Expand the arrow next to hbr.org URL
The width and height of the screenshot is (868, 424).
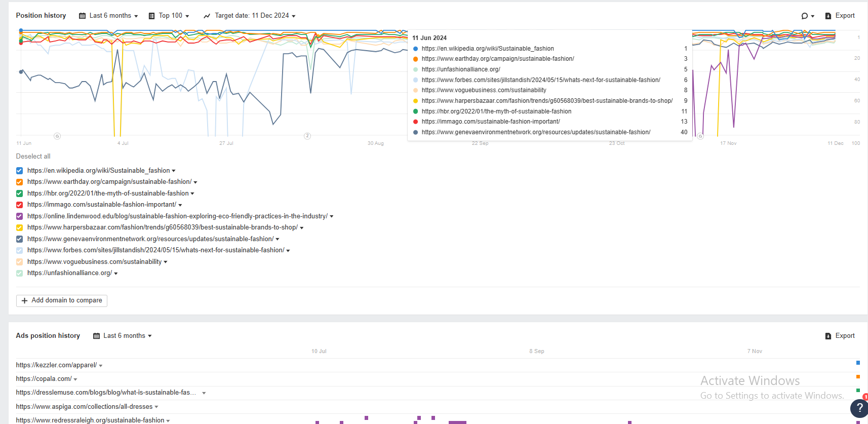pos(192,194)
